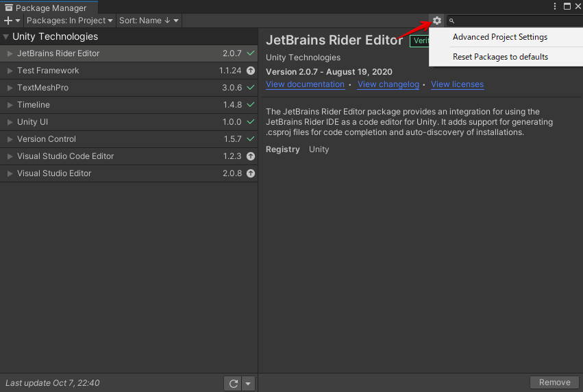Viewport: 583px width, 392px height.
Task: Click the Version 2.0.7 - August 19, 2020 text
Action: pyautogui.click(x=329, y=72)
